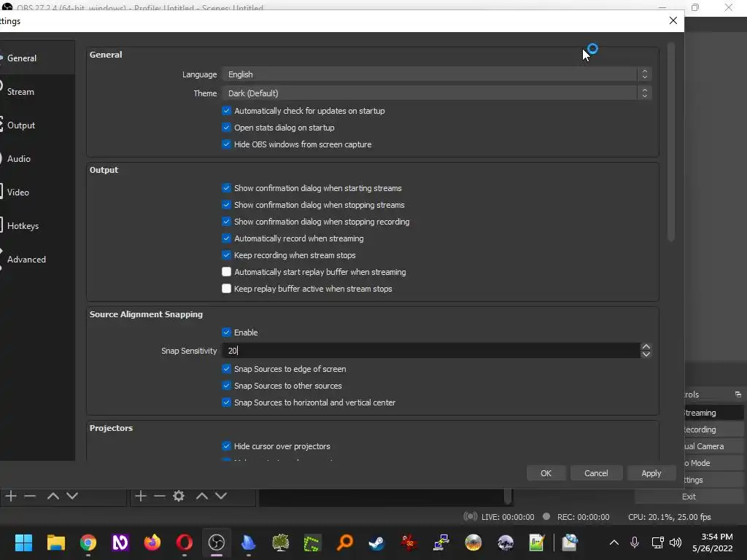
Task: Open the Theme dropdown
Action: point(437,93)
